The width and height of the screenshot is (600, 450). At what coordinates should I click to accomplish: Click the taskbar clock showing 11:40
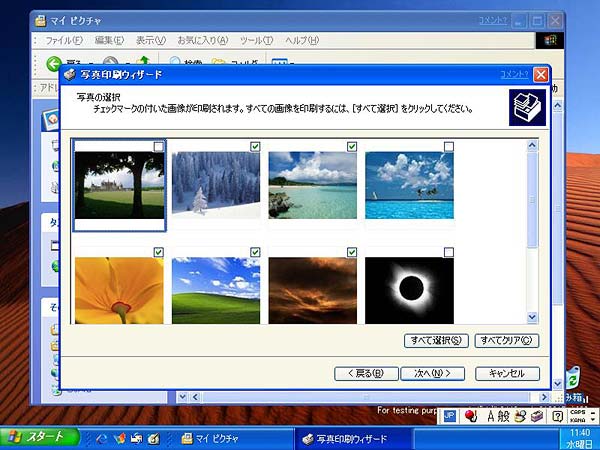(x=580, y=433)
